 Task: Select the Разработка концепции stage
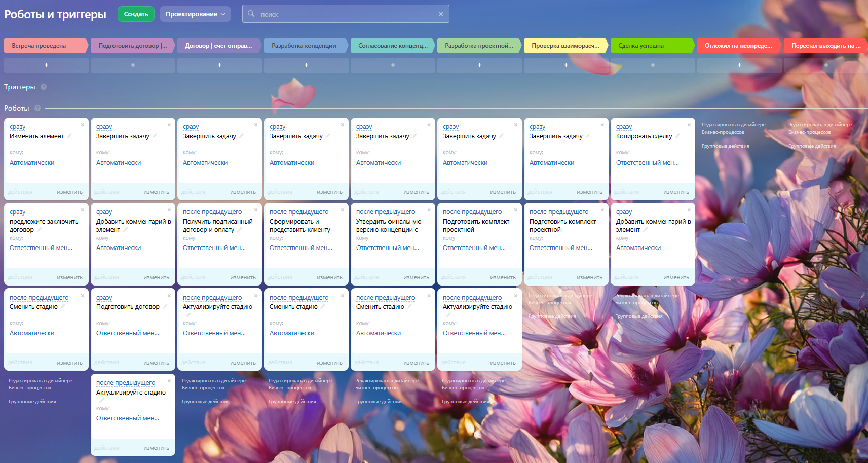coord(304,46)
